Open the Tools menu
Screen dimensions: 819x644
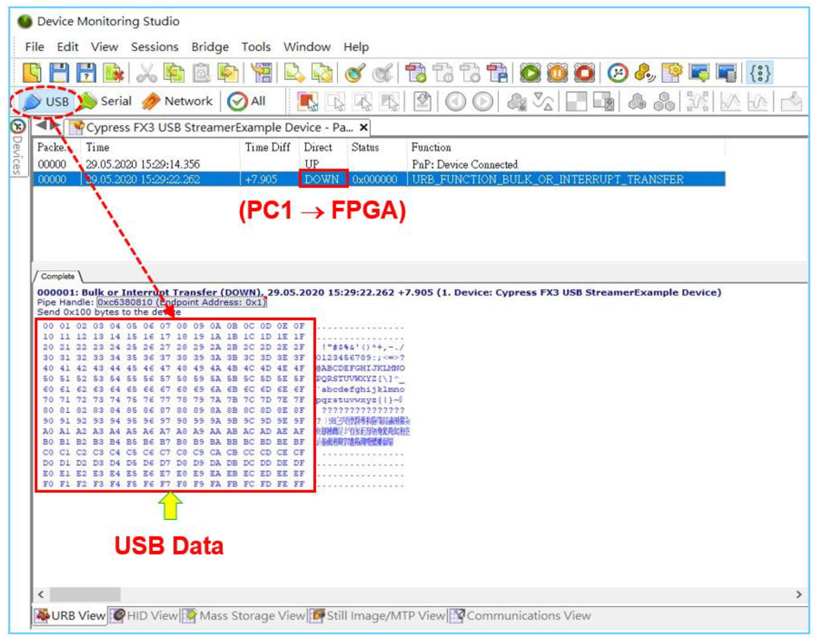256,47
